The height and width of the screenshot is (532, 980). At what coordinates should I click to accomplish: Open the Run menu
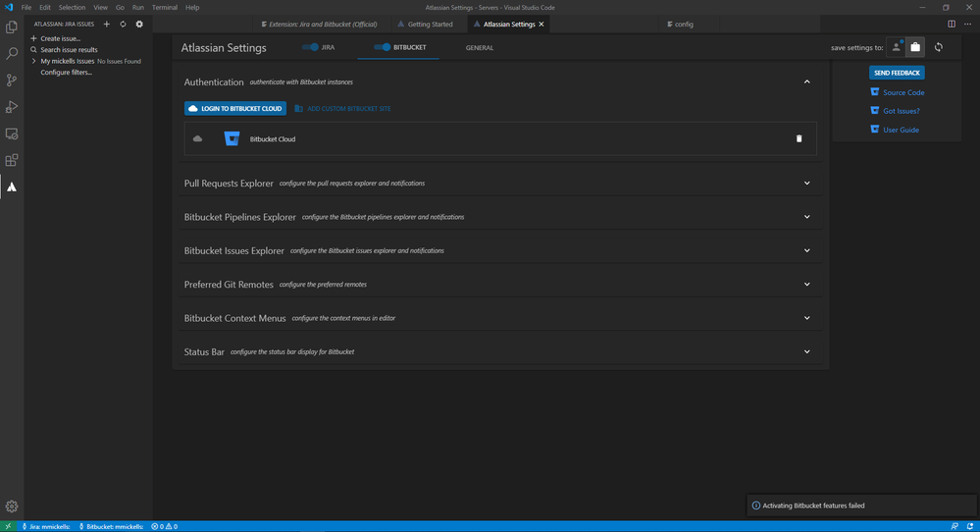[x=138, y=8]
